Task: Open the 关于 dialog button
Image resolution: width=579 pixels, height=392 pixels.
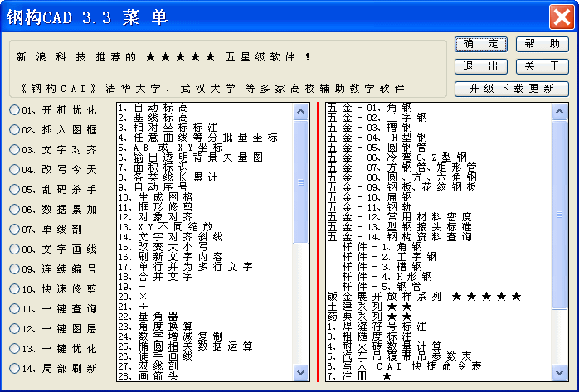Action: pyautogui.click(x=542, y=67)
